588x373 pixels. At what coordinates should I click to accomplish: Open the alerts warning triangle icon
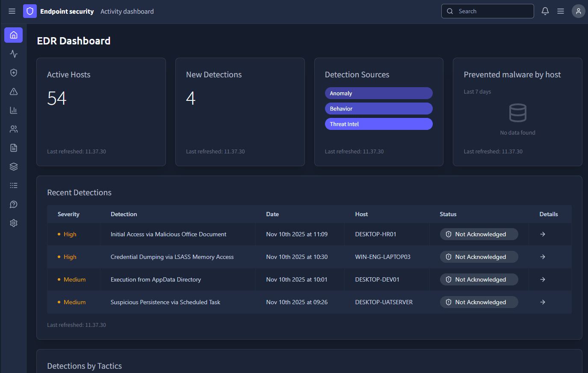[x=14, y=91]
